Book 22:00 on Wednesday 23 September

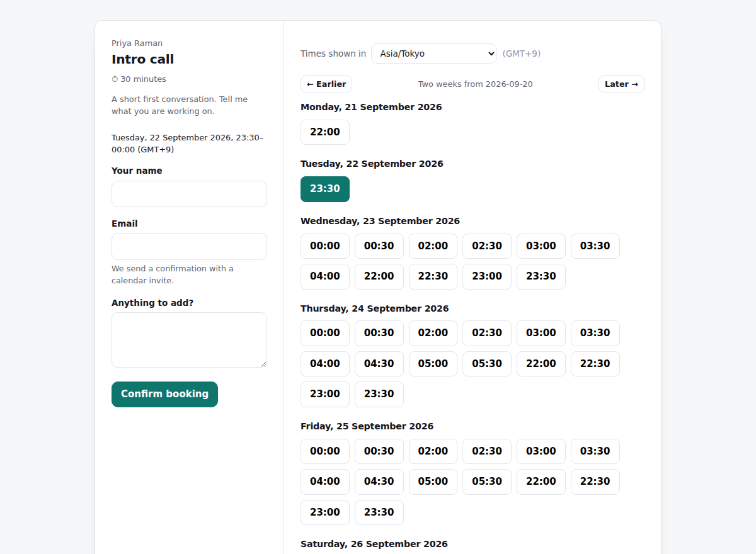pyautogui.click(x=379, y=276)
